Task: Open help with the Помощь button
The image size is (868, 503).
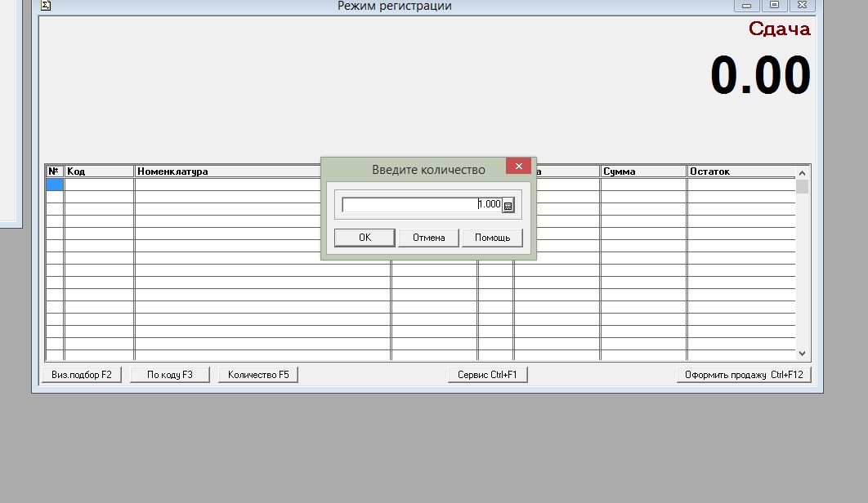Action: tap(492, 238)
